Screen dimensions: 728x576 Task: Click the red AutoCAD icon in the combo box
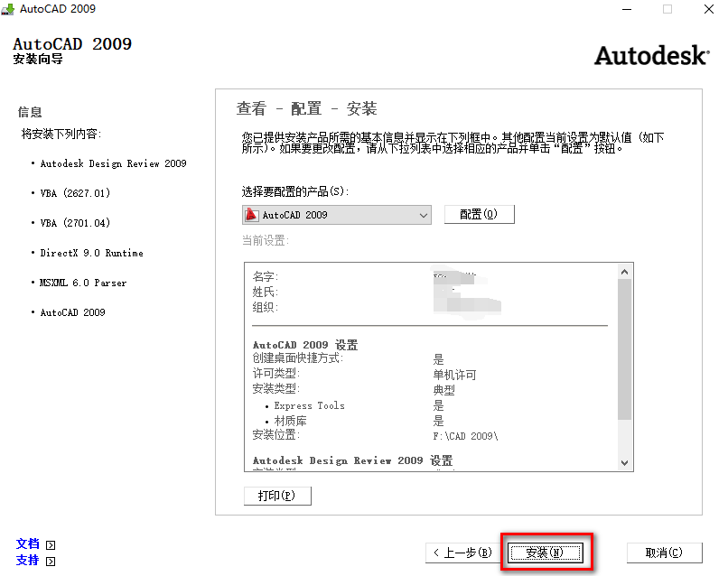(x=252, y=215)
